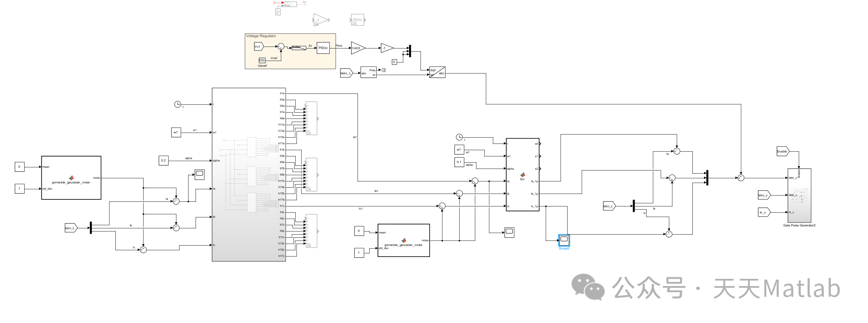Click the w1 constant feeding the large subsystem
The width and height of the screenshot is (868, 323).
[176, 132]
